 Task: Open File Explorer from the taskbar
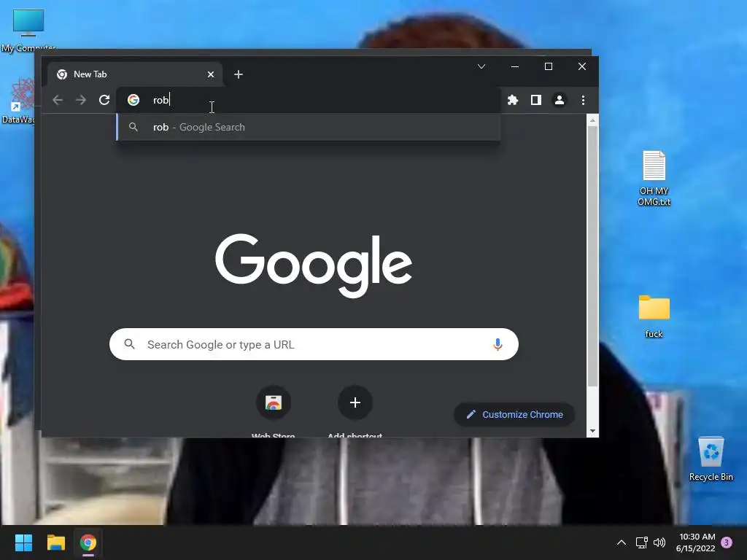[x=55, y=542]
